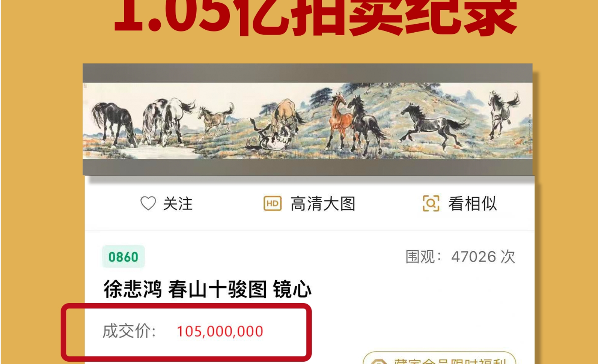Click the 看相似 similar-search scan icon

[x=431, y=203]
